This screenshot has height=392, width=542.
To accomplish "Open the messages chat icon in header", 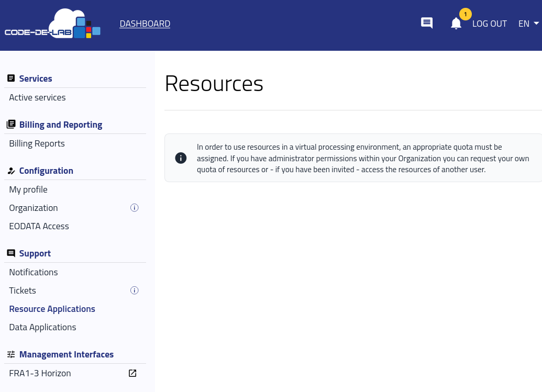I will pos(427,23).
